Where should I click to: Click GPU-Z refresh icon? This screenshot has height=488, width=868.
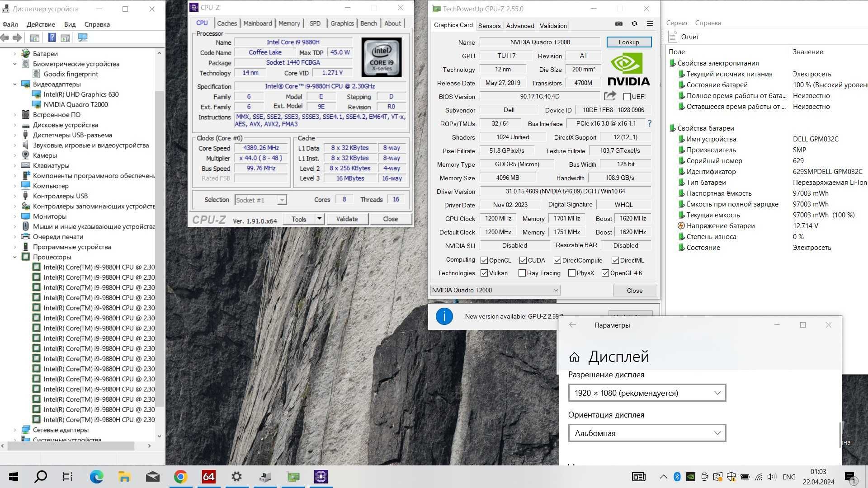tap(634, 23)
